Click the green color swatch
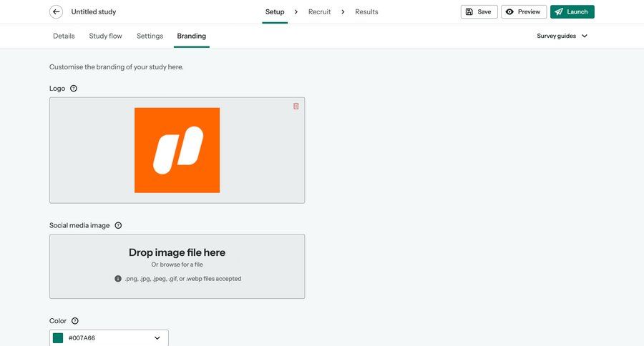The image size is (644, 346). click(58, 338)
